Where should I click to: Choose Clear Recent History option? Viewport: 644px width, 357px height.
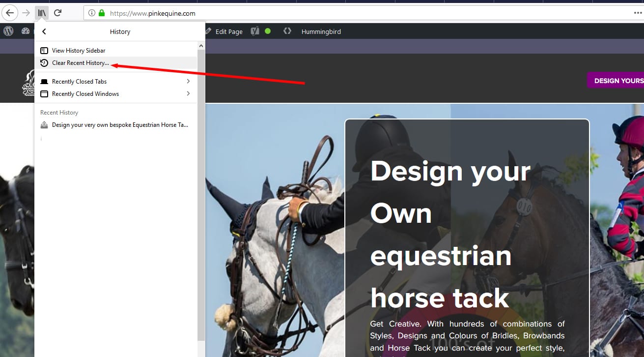coord(80,63)
